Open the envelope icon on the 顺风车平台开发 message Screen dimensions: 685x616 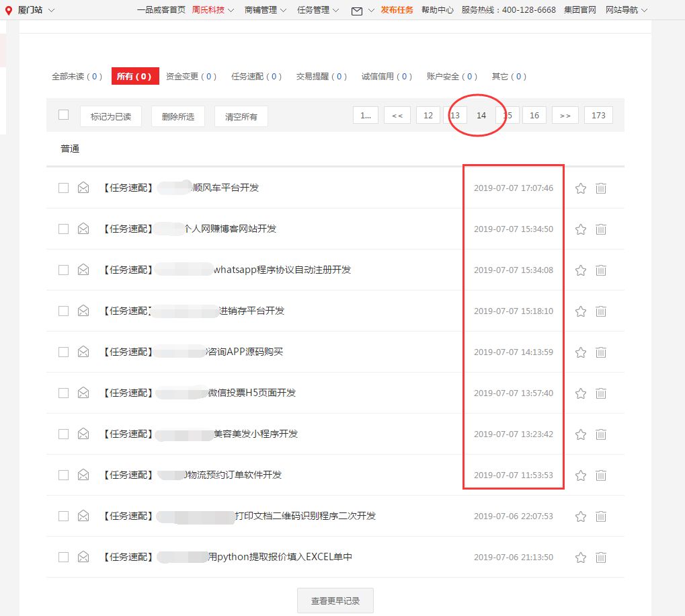pyautogui.click(x=83, y=188)
